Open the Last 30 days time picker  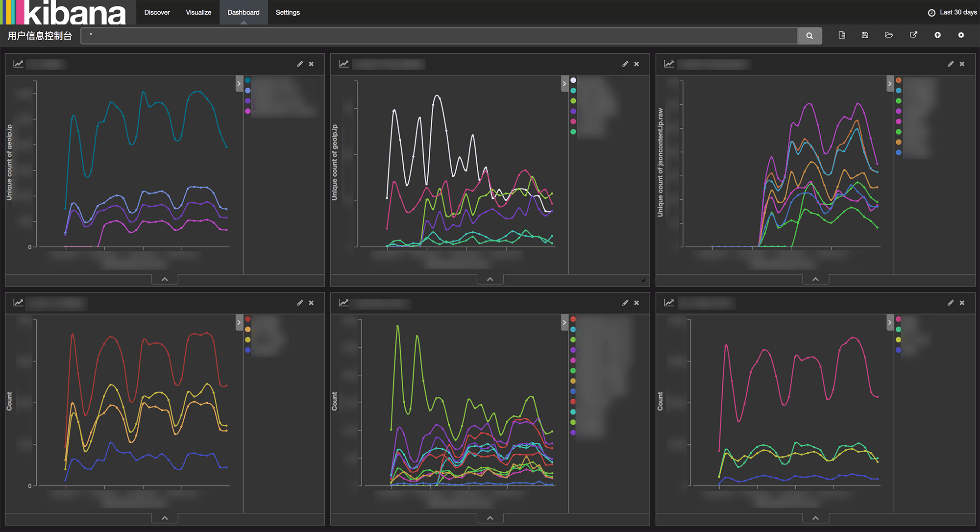[953, 12]
